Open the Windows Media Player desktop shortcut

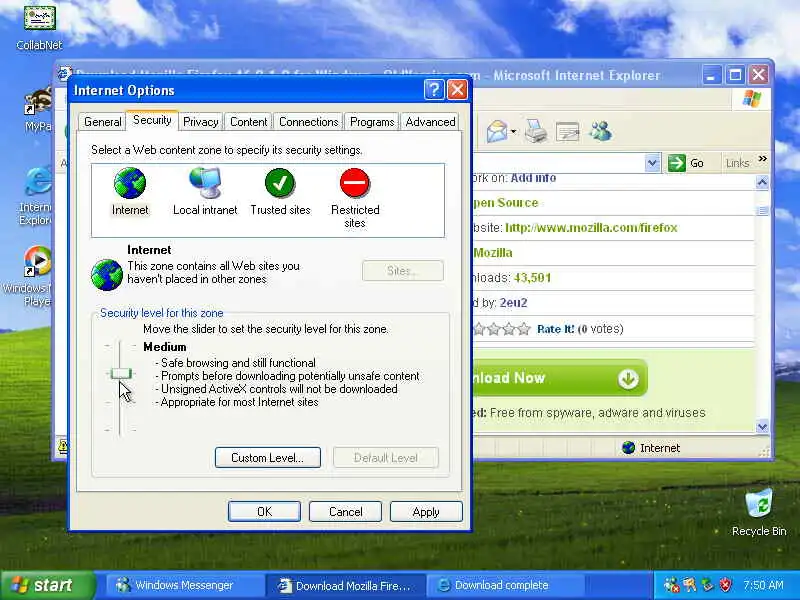[38, 261]
